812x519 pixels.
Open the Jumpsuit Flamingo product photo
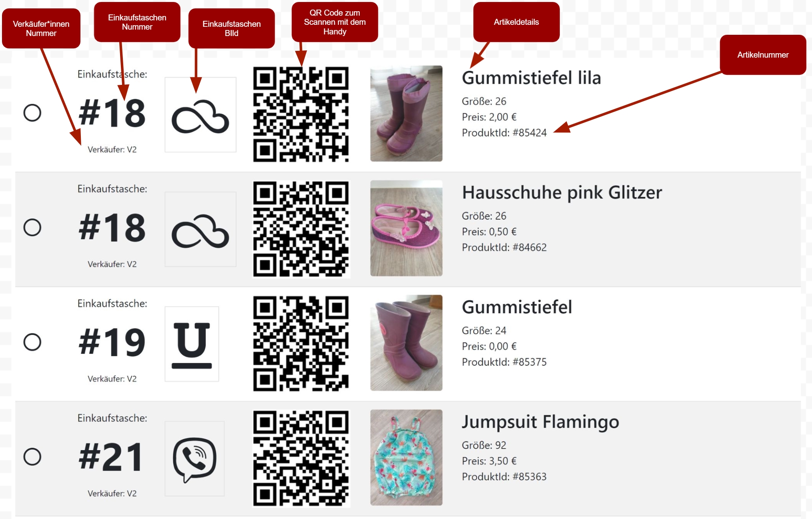point(406,457)
